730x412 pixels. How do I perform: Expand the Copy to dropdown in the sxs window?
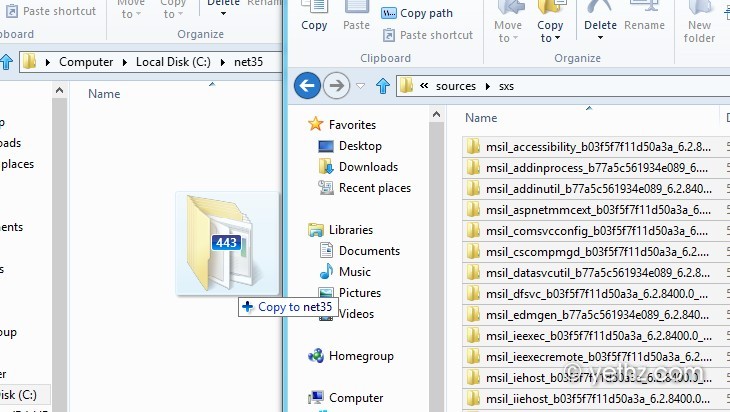[x=549, y=39]
